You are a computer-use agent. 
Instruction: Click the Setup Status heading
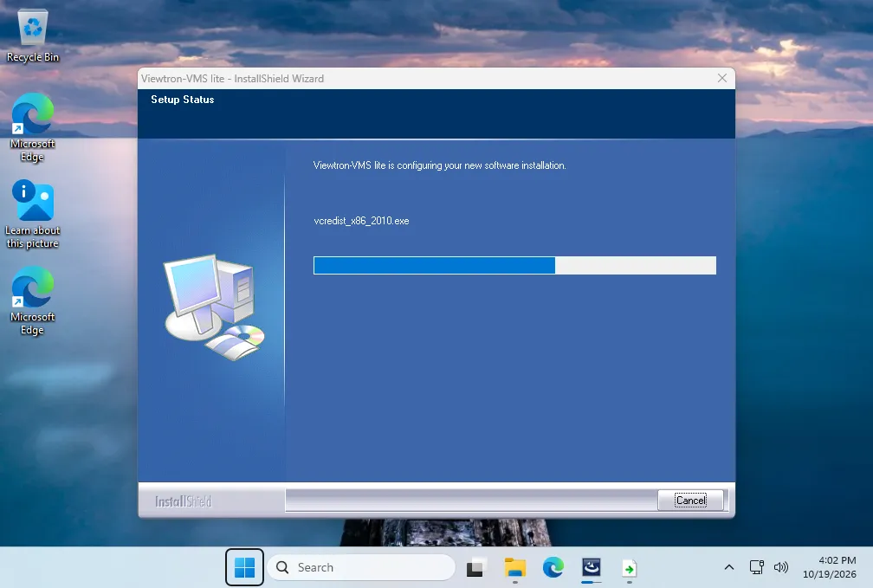(183, 99)
